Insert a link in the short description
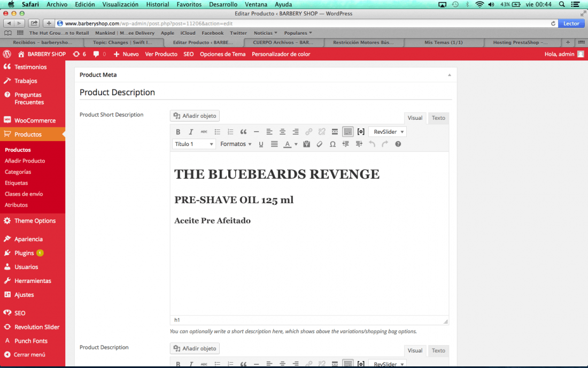Screen dimensions: 588x368 (308, 132)
